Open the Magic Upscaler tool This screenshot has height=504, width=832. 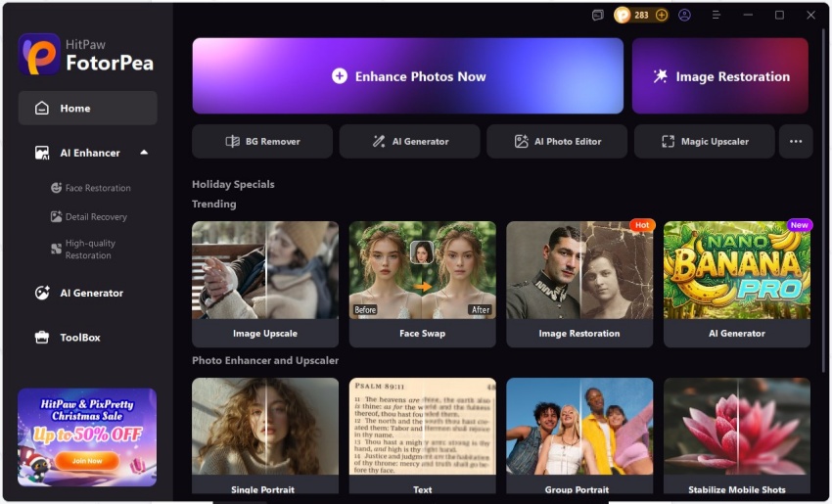pos(704,141)
